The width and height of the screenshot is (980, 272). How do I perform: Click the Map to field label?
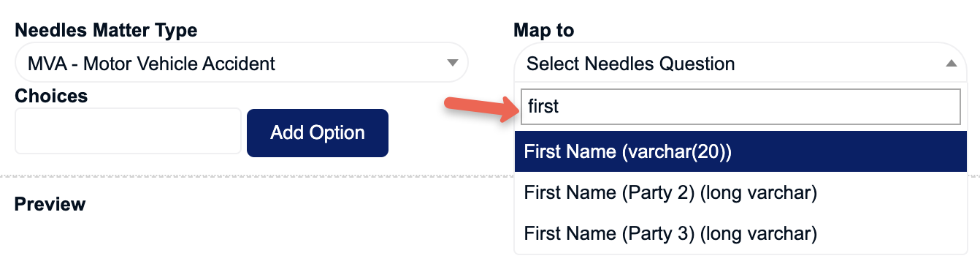click(x=544, y=31)
